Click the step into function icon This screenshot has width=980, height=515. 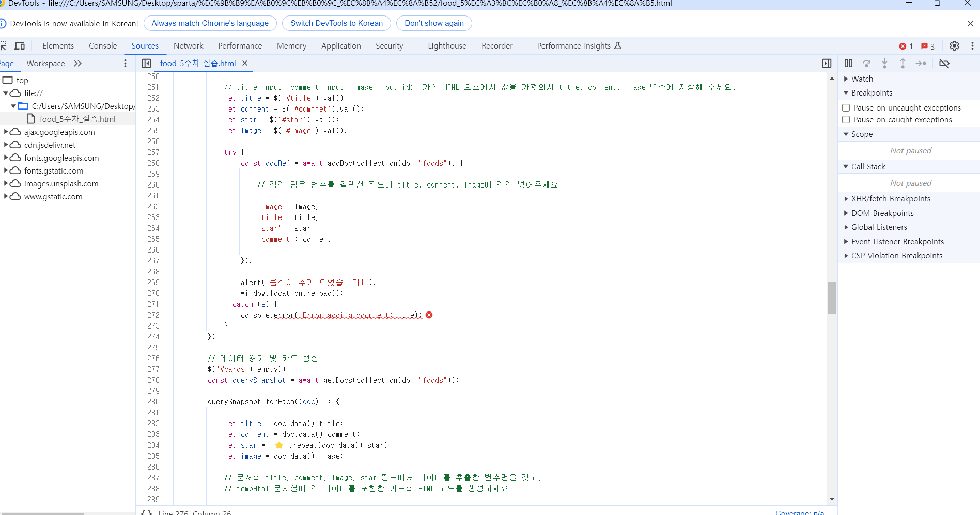pos(884,64)
